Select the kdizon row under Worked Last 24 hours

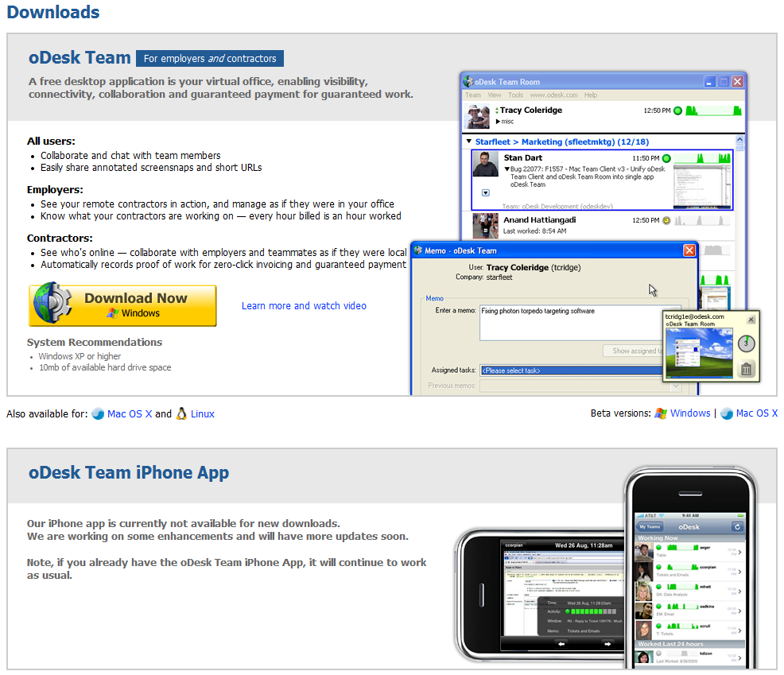coord(689,657)
